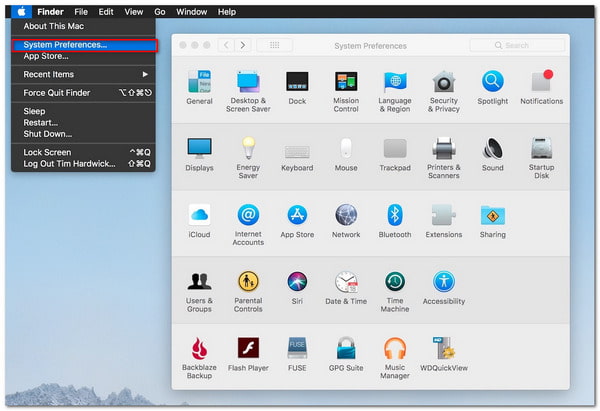This screenshot has height=411, width=600.
Task: Open the File menu
Action: 81,12
